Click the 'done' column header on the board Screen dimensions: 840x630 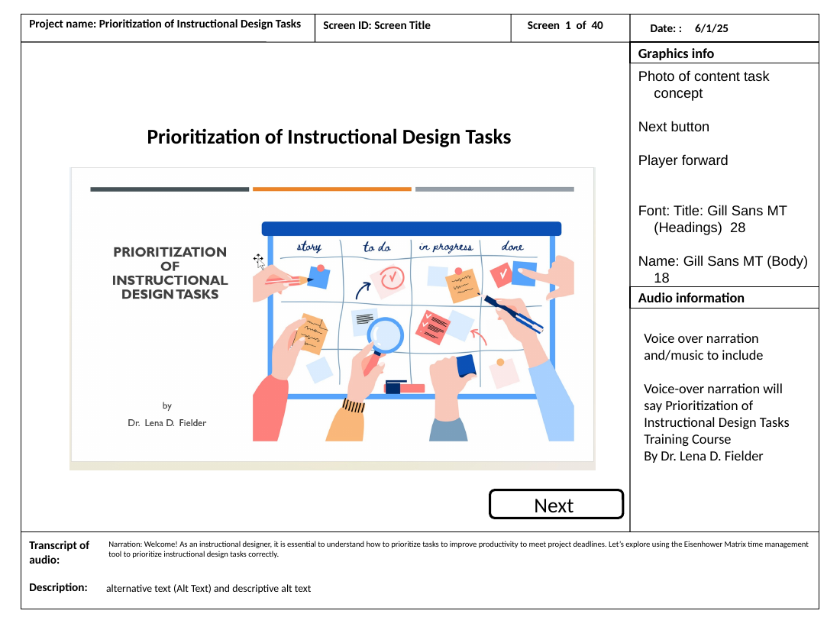512,247
